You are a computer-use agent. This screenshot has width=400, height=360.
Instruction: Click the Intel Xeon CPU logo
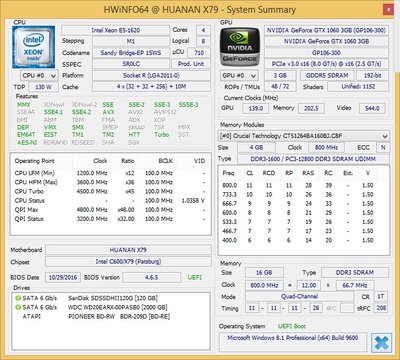[x=33, y=47]
